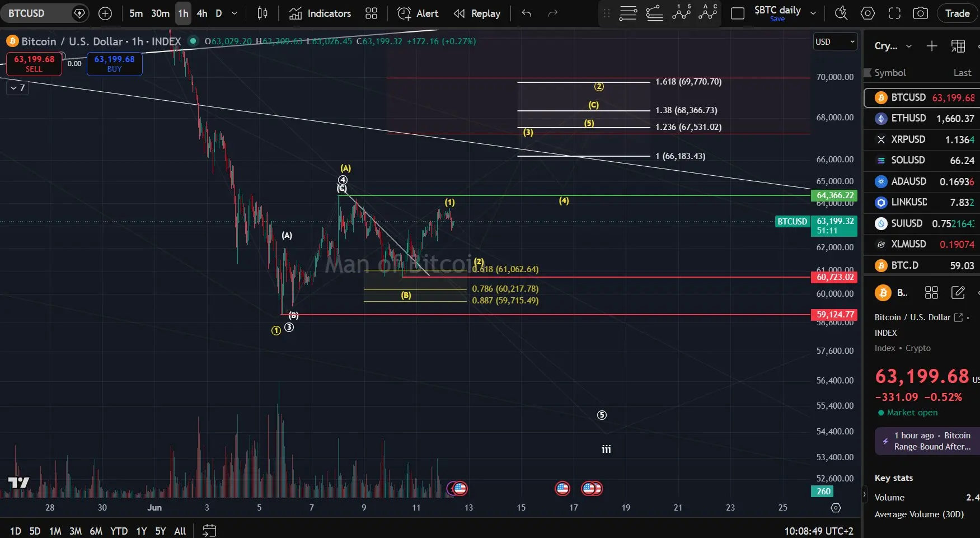Screen dimensions: 980x538
Task: Select ETHUSD in the watchlist
Action: 922,119
